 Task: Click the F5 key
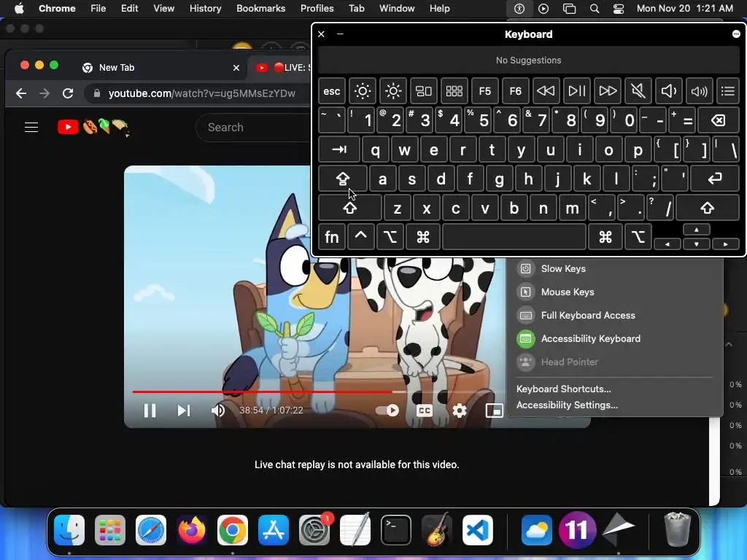[484, 91]
